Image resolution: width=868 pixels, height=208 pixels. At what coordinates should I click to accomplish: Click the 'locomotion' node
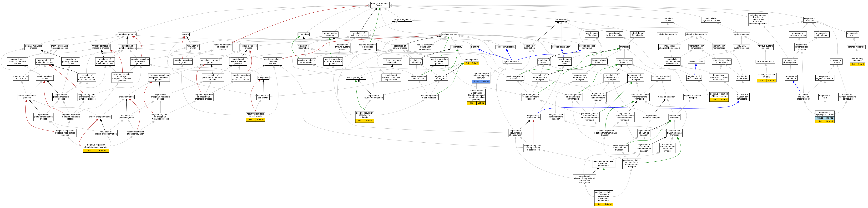point(303,34)
